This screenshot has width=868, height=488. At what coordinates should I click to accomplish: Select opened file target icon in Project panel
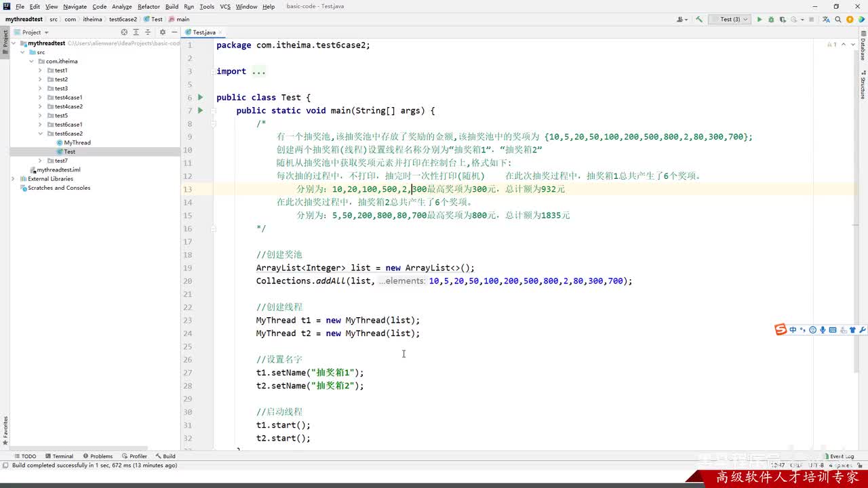click(124, 32)
